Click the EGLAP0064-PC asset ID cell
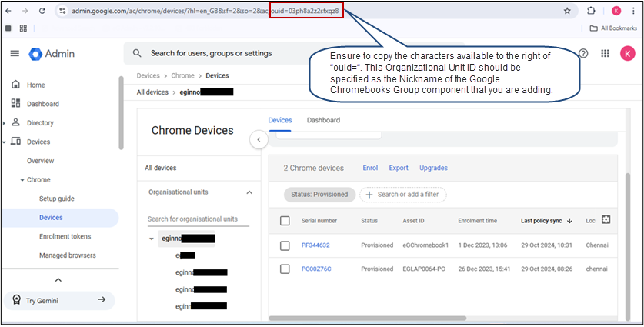Image resolution: width=644 pixels, height=327 pixels. coord(423,269)
